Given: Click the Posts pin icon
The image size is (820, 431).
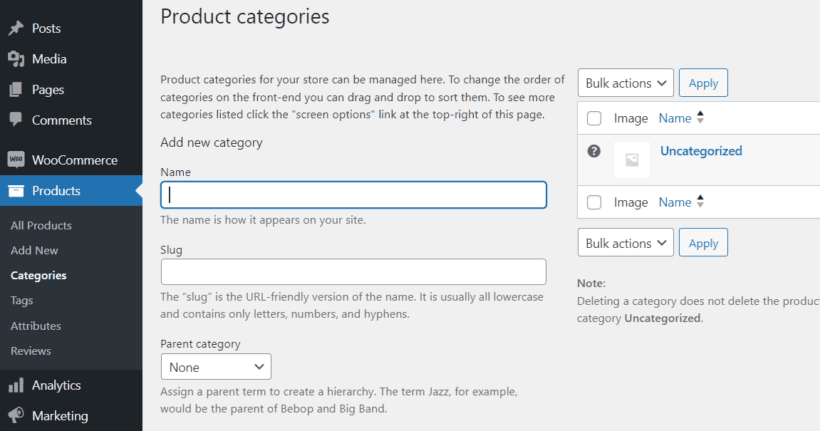Looking at the screenshot, I should [16, 28].
